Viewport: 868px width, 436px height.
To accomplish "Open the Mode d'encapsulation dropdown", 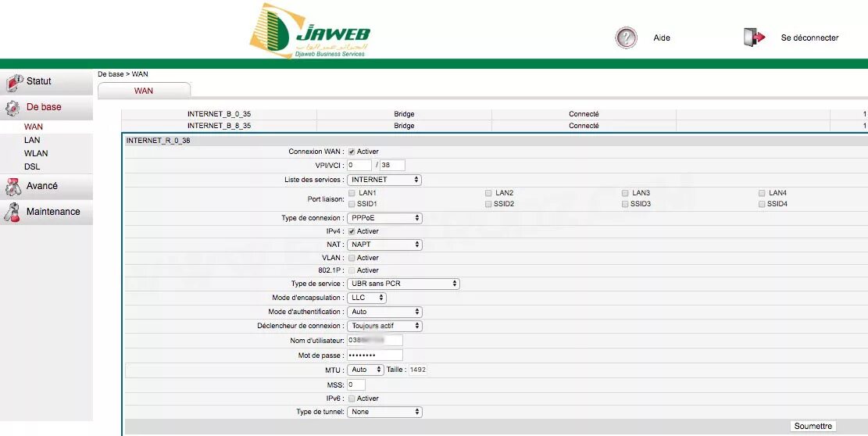I will click(366, 298).
